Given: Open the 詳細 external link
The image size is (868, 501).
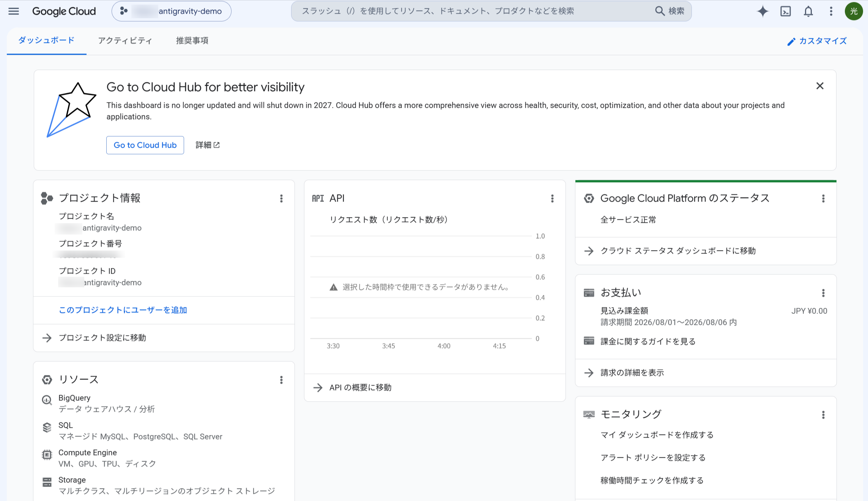Looking at the screenshot, I should [x=207, y=145].
